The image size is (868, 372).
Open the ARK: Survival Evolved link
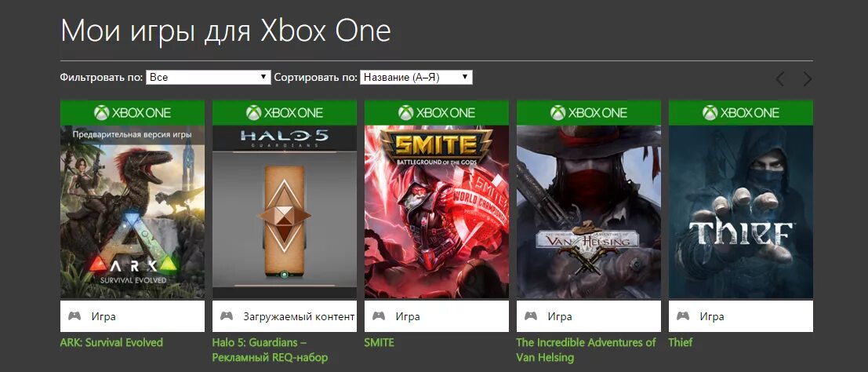(x=111, y=342)
